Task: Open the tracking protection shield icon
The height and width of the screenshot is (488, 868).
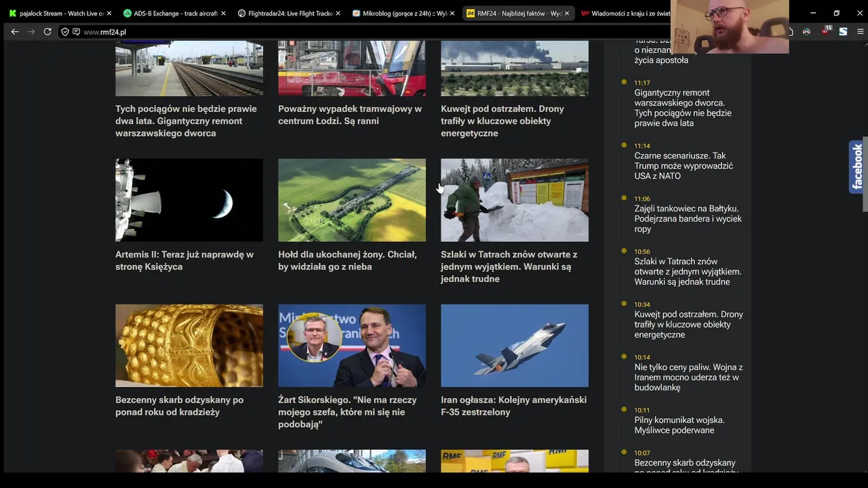Action: (65, 32)
